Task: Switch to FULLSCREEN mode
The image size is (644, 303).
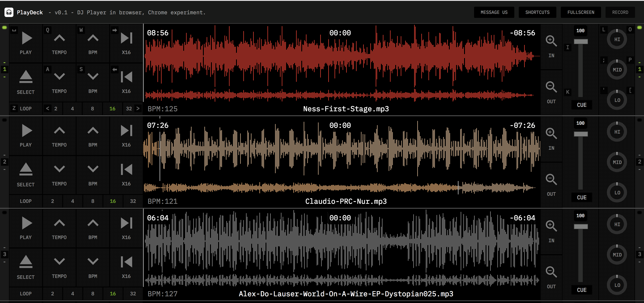Action: tap(580, 12)
